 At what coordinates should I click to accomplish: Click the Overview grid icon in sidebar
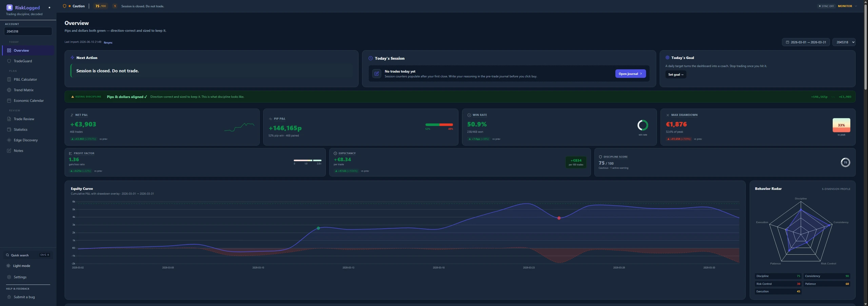click(9, 50)
